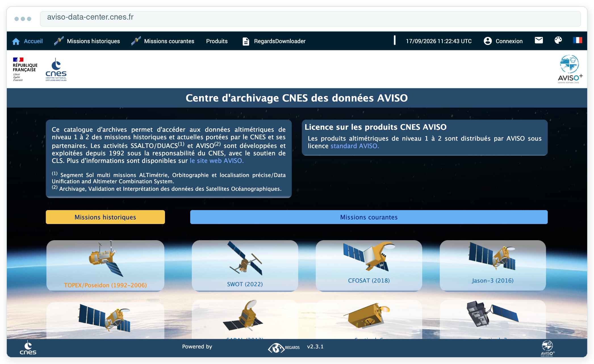
Task: Click the gold box-shaped satellite card in second row
Action: (x=369, y=319)
